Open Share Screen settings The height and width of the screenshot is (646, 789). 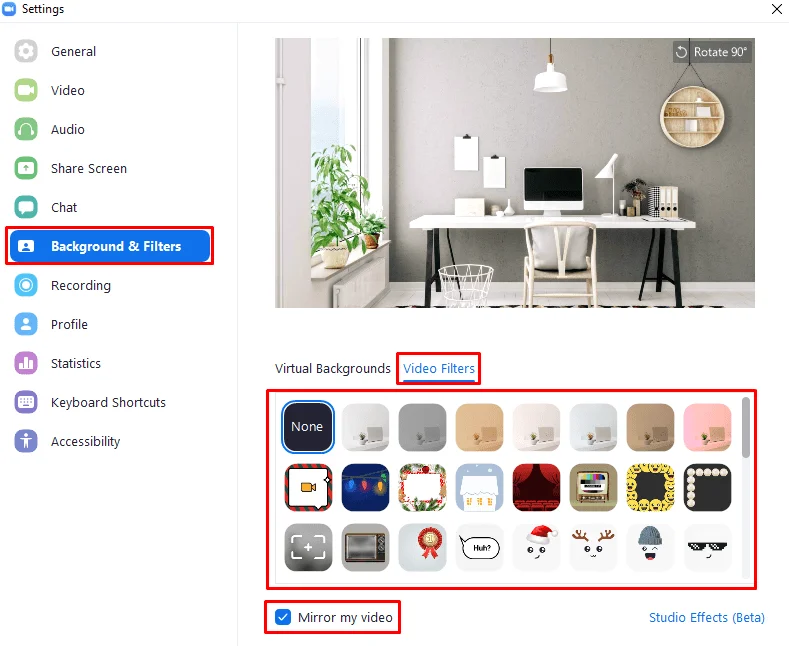pos(89,169)
